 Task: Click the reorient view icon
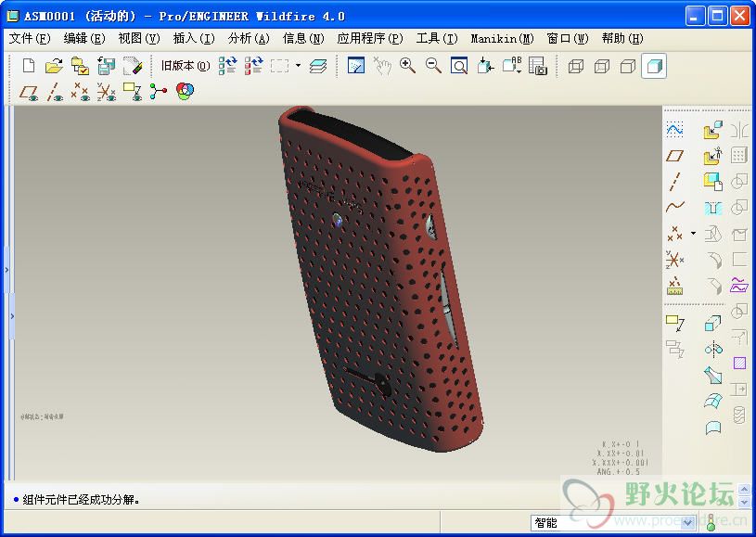485,66
